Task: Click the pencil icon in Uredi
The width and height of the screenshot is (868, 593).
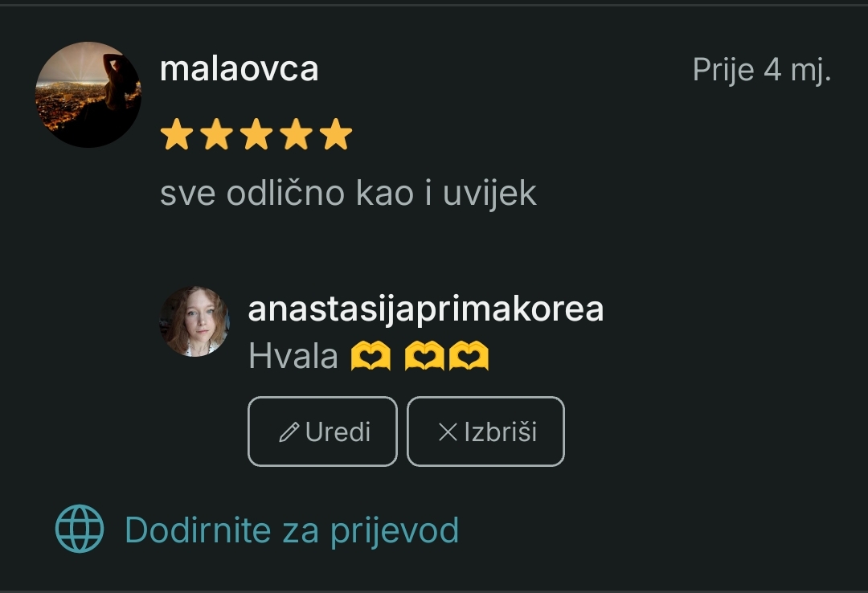Action: coord(289,431)
